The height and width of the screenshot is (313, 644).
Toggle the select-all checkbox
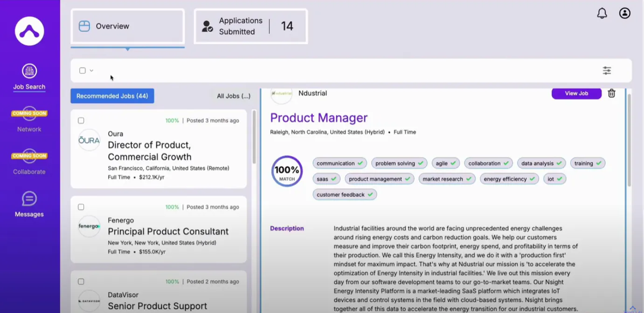(83, 71)
